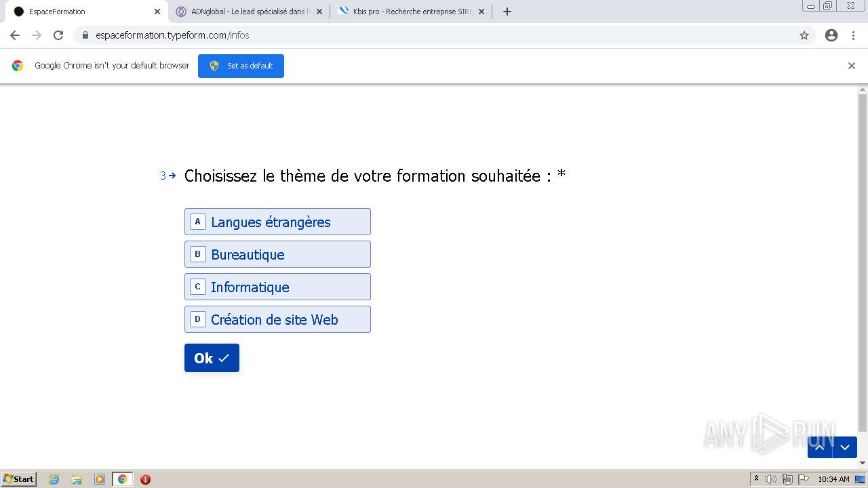This screenshot has height=488, width=868.
Task: Go to previous question with up arrow
Action: [819, 447]
